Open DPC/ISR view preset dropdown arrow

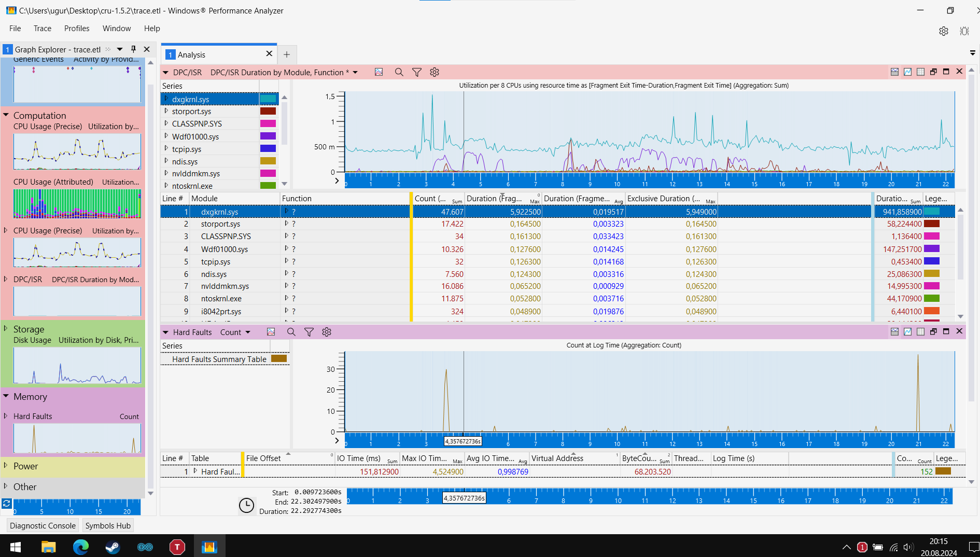click(355, 72)
